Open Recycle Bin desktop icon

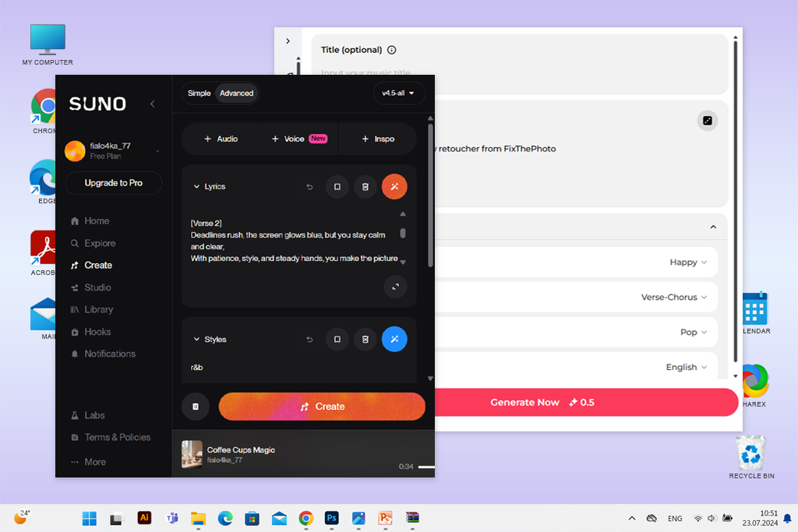click(751, 456)
